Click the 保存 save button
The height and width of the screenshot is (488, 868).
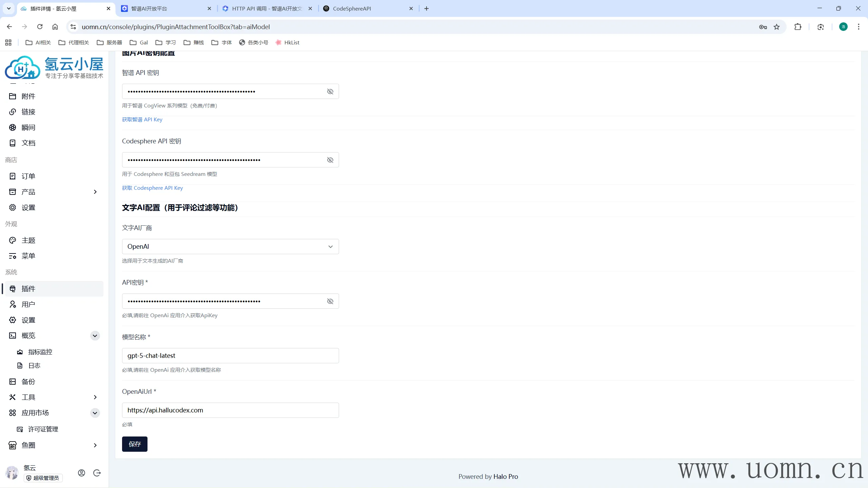point(135,444)
